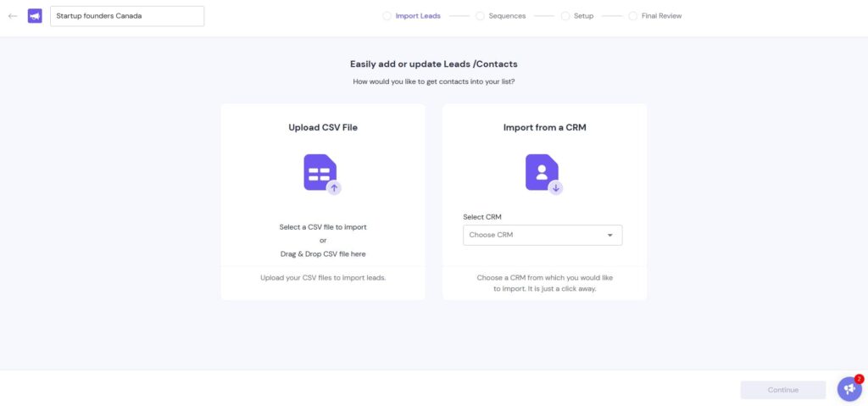The image size is (868, 406).
Task: Select the Setup step circle
Action: [565, 16]
